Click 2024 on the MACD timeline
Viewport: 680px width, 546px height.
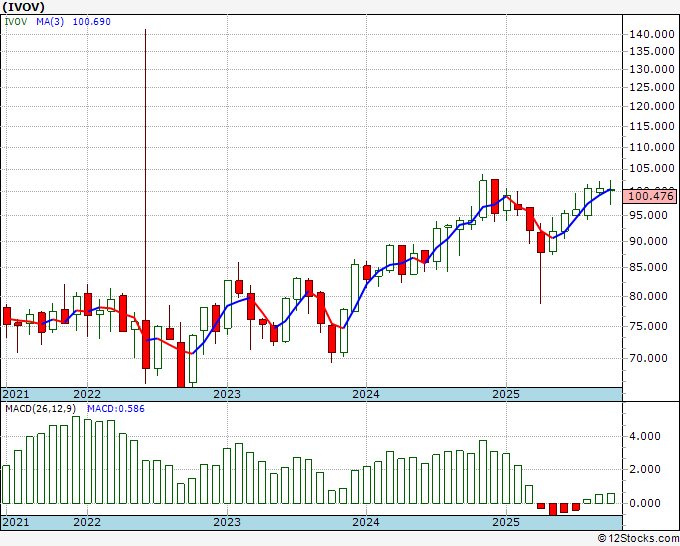point(366,522)
